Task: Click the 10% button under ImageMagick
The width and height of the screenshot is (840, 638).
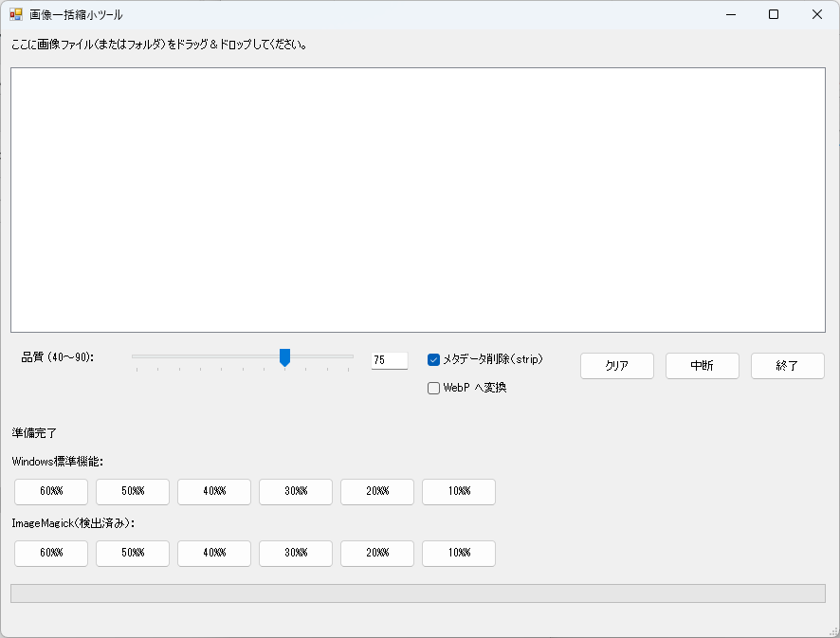Action: (x=459, y=553)
